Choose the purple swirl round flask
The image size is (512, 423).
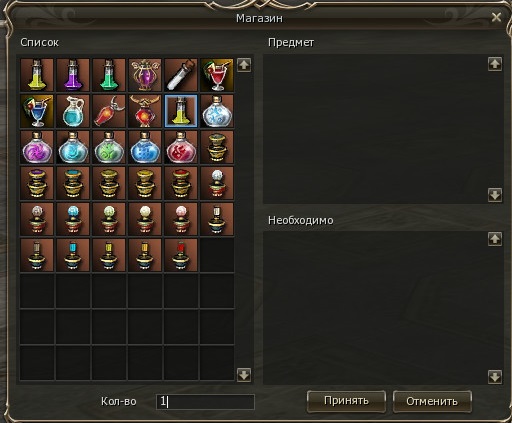click(x=37, y=147)
